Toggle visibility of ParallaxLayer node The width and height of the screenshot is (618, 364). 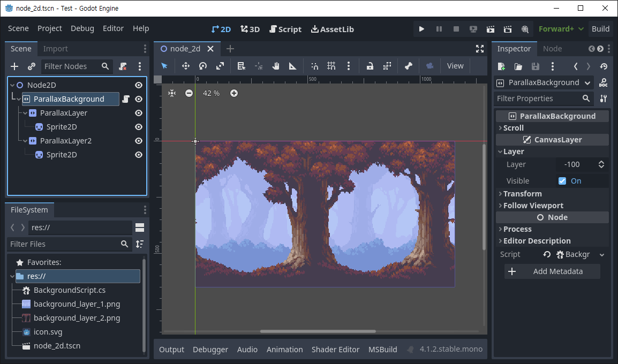pyautogui.click(x=139, y=113)
